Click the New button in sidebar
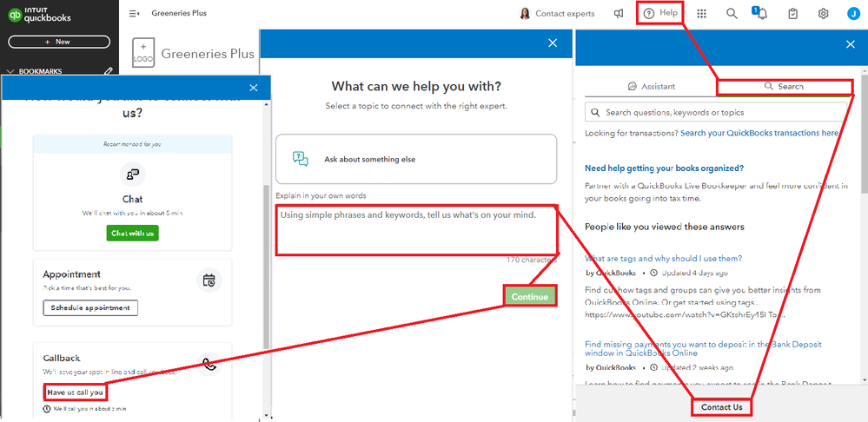 click(x=59, y=42)
